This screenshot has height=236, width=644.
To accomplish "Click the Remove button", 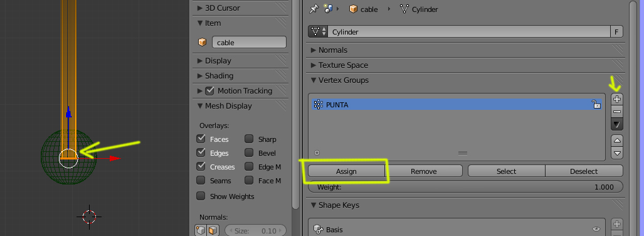I will pos(424,171).
